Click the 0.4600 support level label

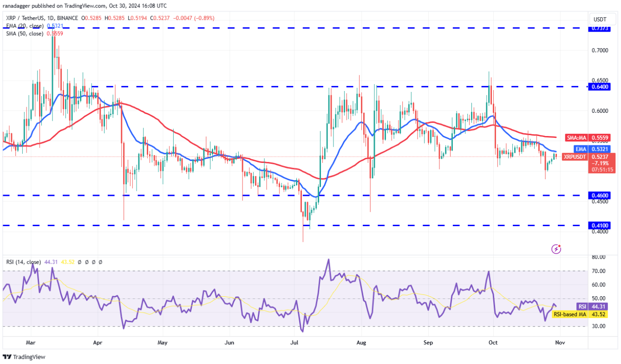click(602, 195)
